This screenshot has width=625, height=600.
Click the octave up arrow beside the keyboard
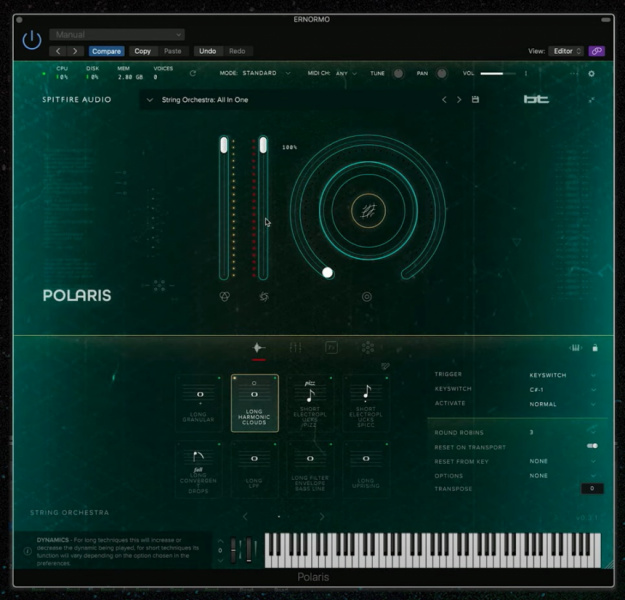[220, 541]
